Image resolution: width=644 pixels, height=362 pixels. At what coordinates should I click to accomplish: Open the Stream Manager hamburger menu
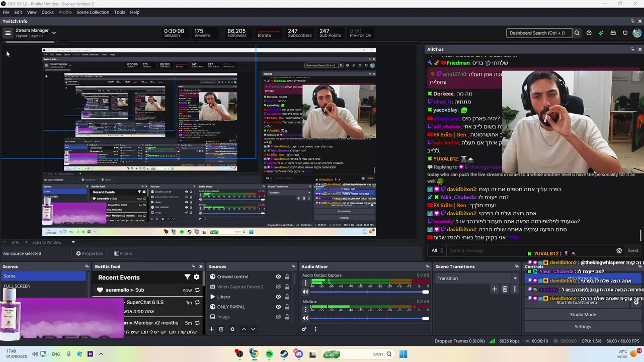[8, 33]
